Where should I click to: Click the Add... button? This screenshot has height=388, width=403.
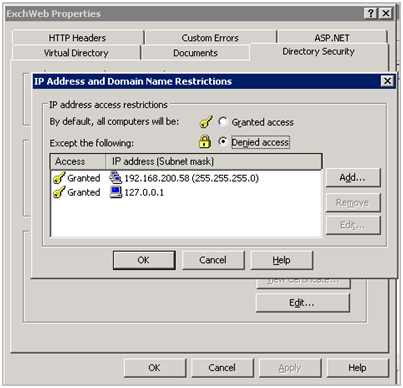pyautogui.click(x=353, y=178)
